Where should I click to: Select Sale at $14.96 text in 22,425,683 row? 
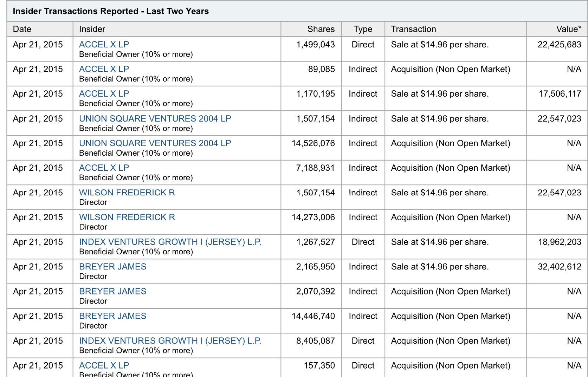click(440, 45)
